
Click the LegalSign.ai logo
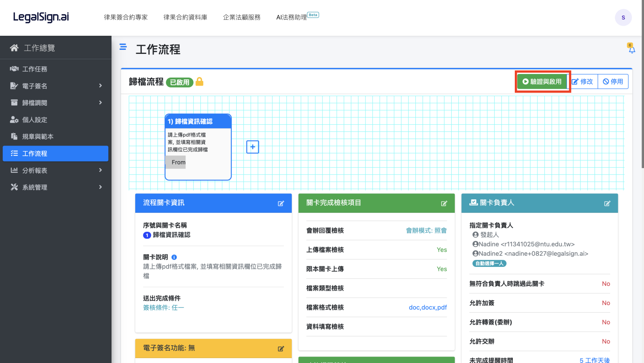(41, 17)
